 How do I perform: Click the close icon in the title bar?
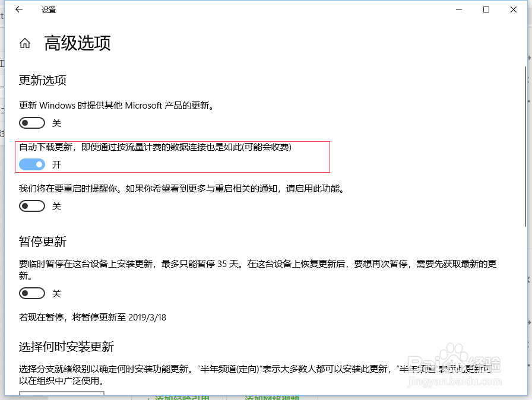pos(513,9)
